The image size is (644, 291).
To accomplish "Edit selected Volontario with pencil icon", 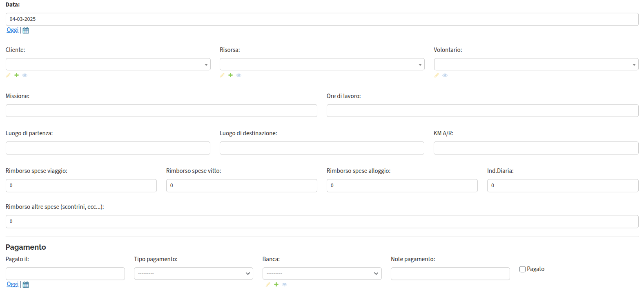I will [437, 75].
